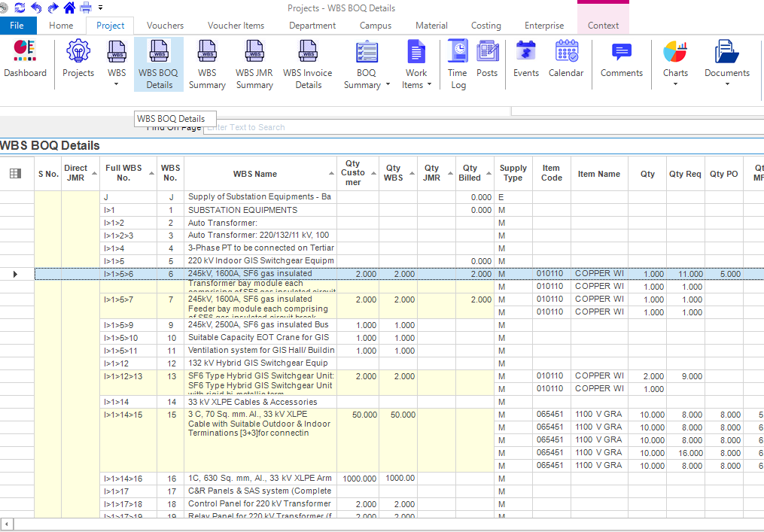Open the WBS JMR Summary ribbon button
Viewport: 764px width, 532px height.
254,64
